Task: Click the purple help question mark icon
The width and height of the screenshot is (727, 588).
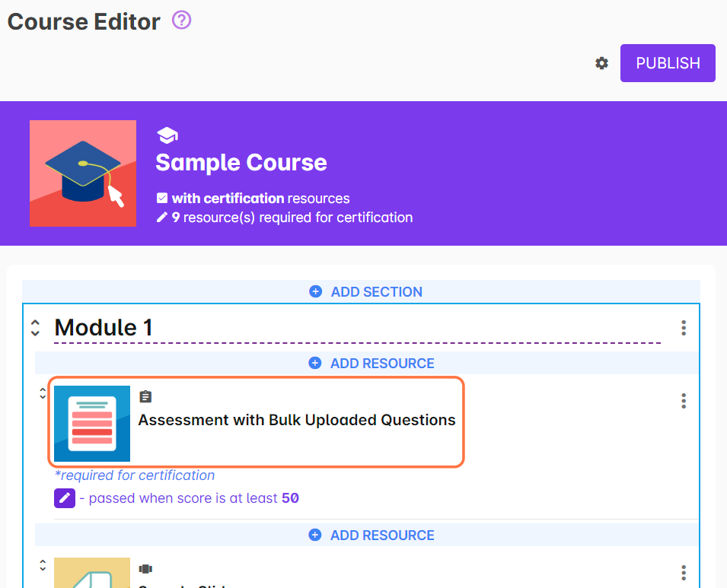Action: (181, 21)
